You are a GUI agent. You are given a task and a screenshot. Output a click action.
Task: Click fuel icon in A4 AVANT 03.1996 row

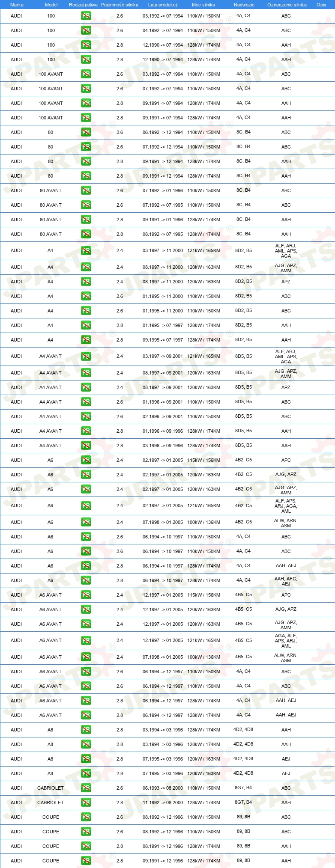(x=86, y=446)
